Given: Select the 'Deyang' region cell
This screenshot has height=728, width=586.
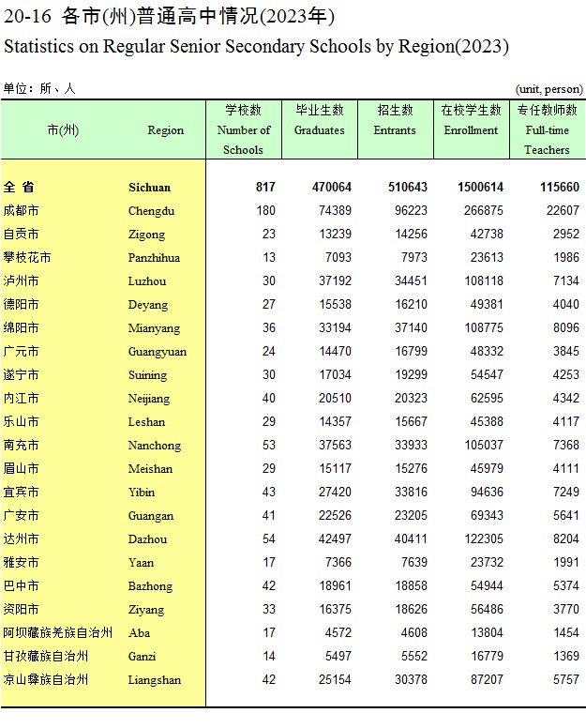Looking at the screenshot, I should [x=148, y=305].
